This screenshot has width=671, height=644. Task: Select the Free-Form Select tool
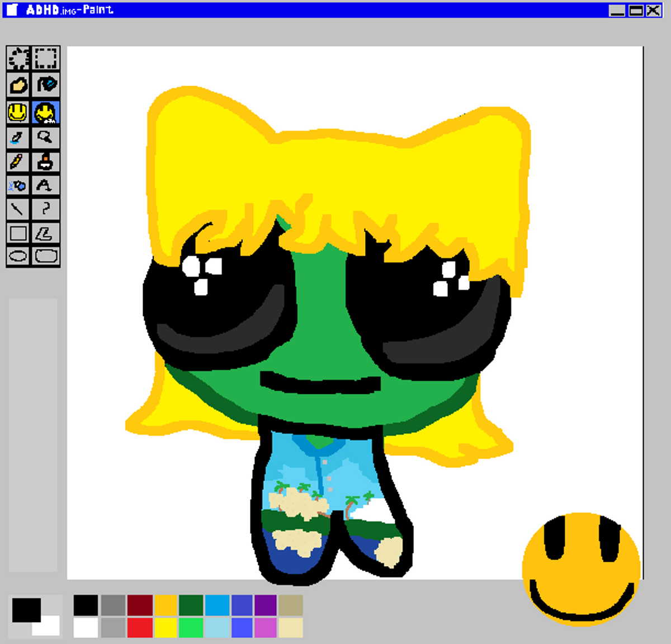(x=18, y=58)
